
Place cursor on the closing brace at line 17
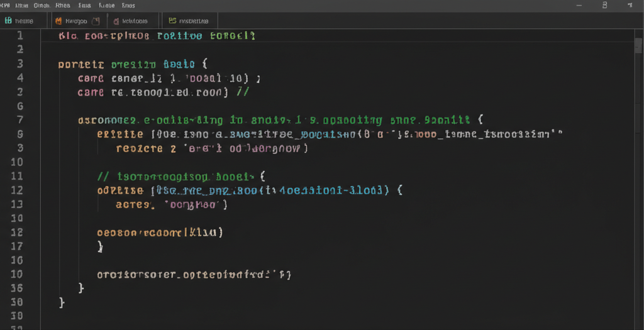101,246
